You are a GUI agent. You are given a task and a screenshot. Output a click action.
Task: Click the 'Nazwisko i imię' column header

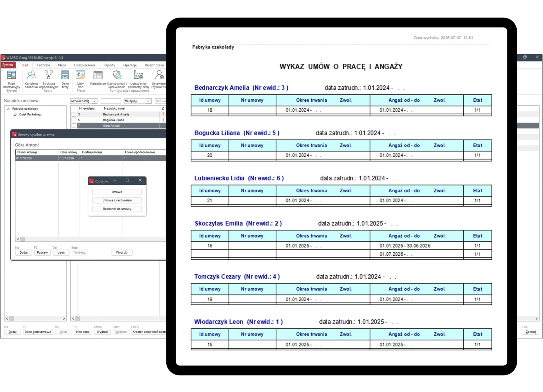pos(131,109)
